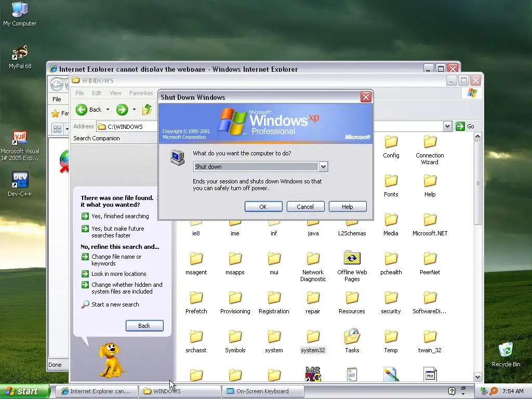Expand the shutdown options dropdown arrow
Viewport: 532px width, 399px height.
(x=323, y=167)
